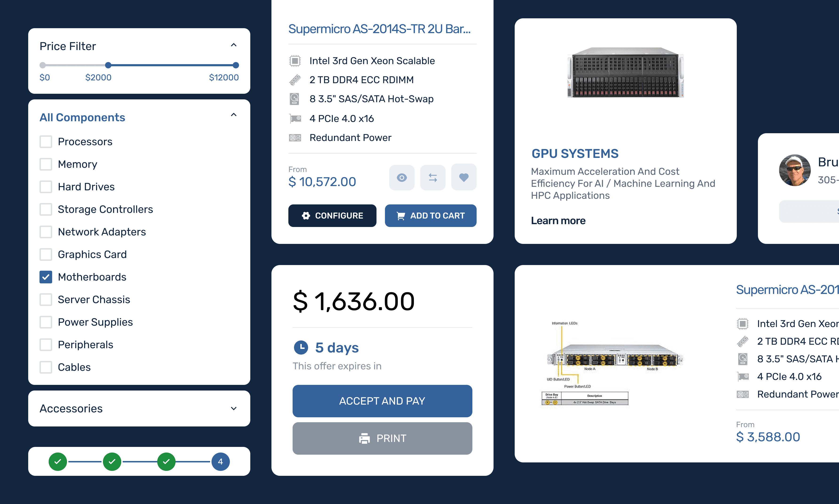This screenshot has height=504, width=839.
Task: Collapse the All Components section
Action: point(234,115)
